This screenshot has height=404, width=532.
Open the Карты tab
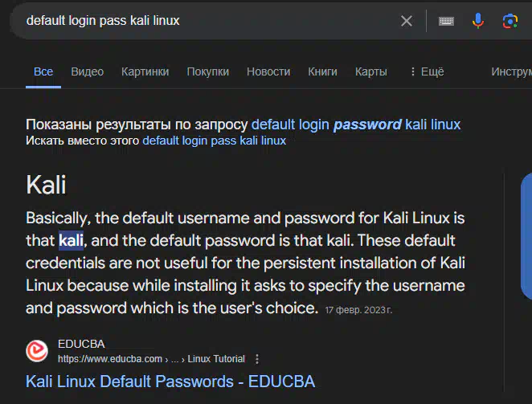[370, 71]
